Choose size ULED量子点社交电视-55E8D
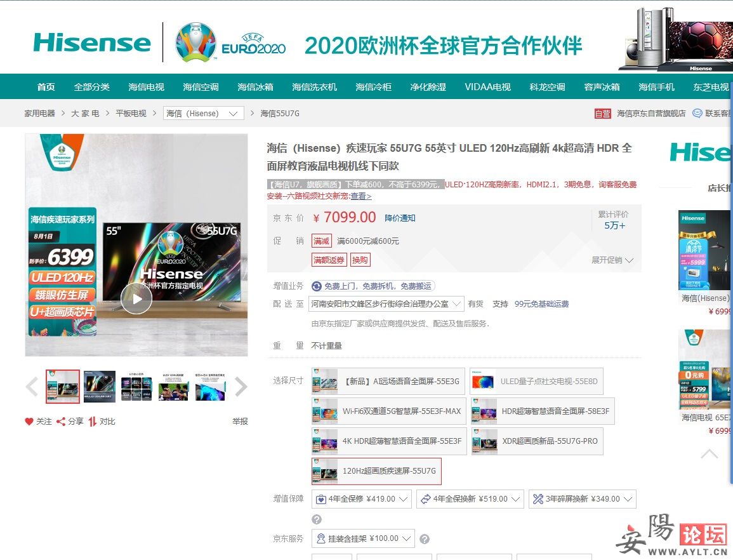Screen dimensions: 733x560 (536, 382)
